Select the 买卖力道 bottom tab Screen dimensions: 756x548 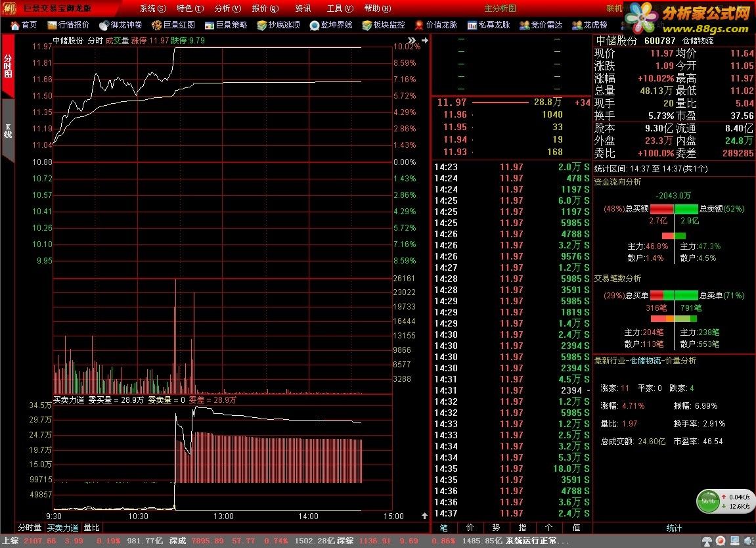pyautogui.click(x=62, y=528)
